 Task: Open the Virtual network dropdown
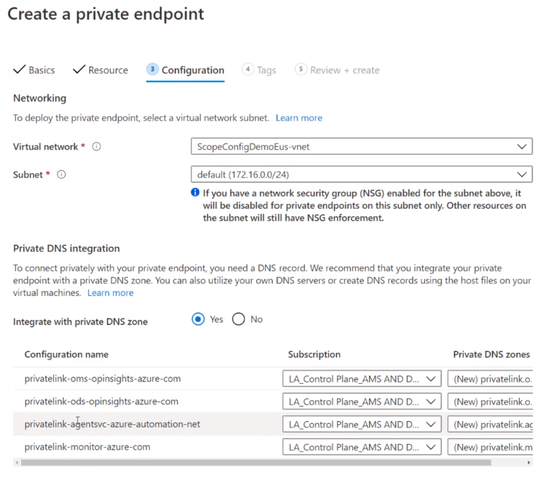pyautogui.click(x=362, y=146)
